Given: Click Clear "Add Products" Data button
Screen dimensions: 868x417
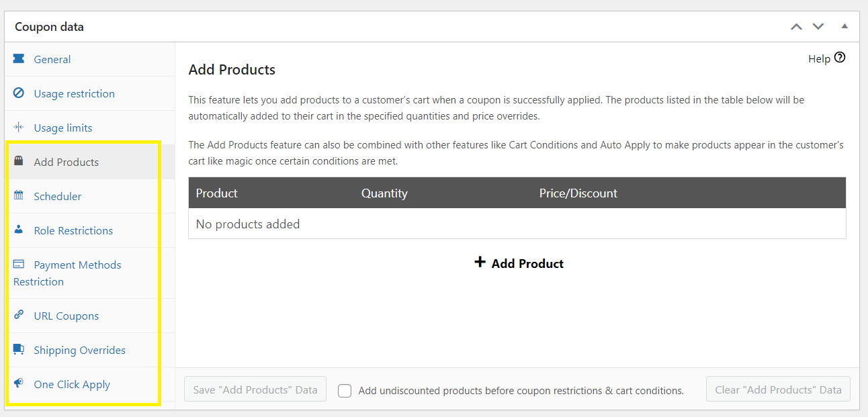Looking at the screenshot, I should pos(778,389).
